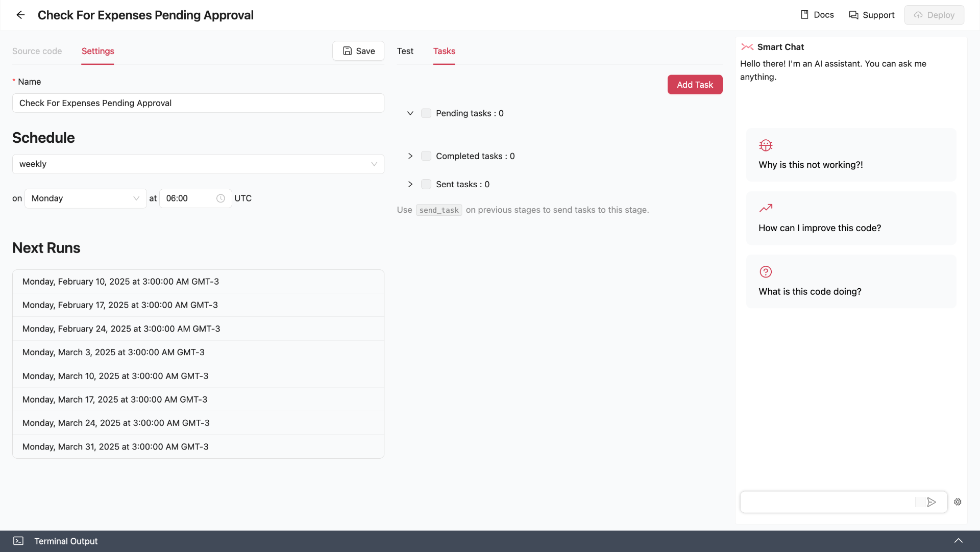Image resolution: width=980 pixels, height=552 pixels.
Task: Choose 'What is this code doing?' suggestion
Action: [x=851, y=281]
